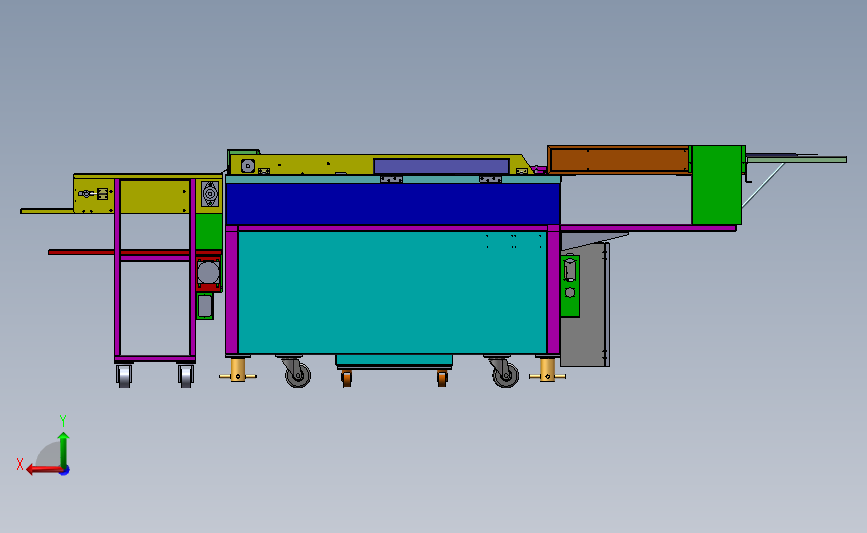Click the green Y axis arrow of the triad
The width and height of the screenshot is (867, 533).
pyautogui.click(x=64, y=449)
